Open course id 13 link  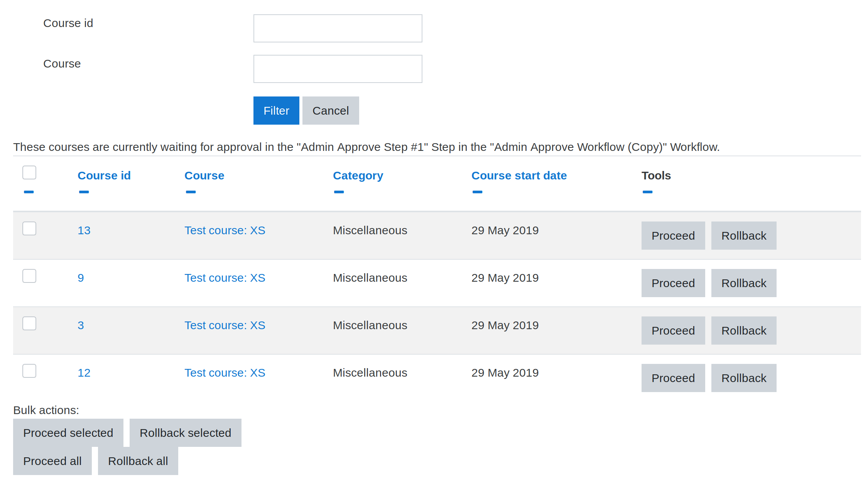pyautogui.click(x=84, y=230)
